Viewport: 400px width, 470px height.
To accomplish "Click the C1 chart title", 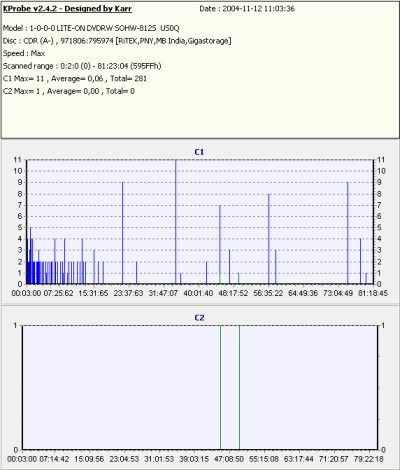I will coord(199,152).
